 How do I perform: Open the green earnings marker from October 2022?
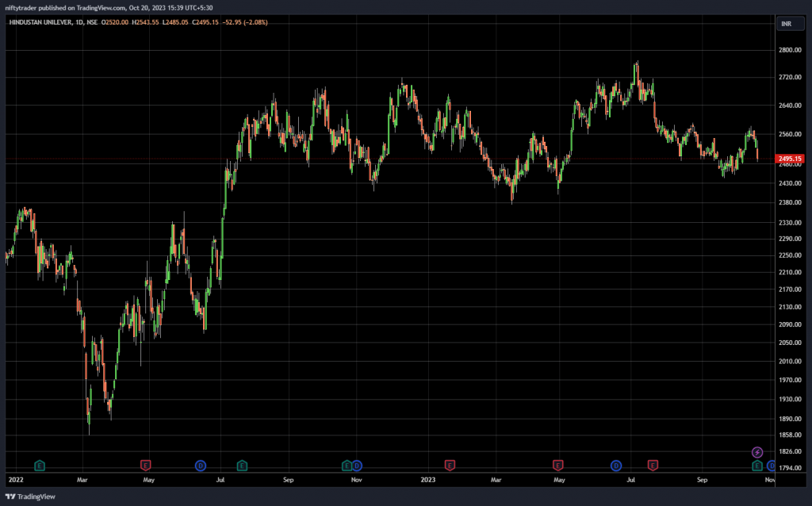[347, 466]
